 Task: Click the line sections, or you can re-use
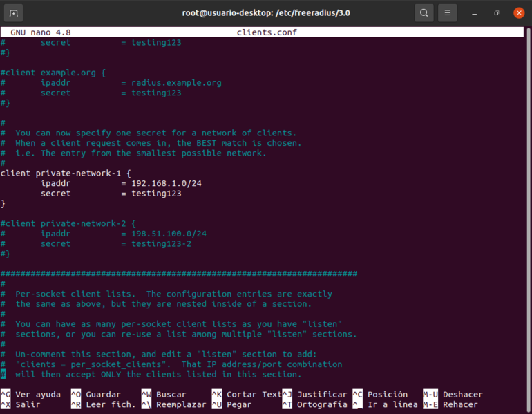(179, 335)
